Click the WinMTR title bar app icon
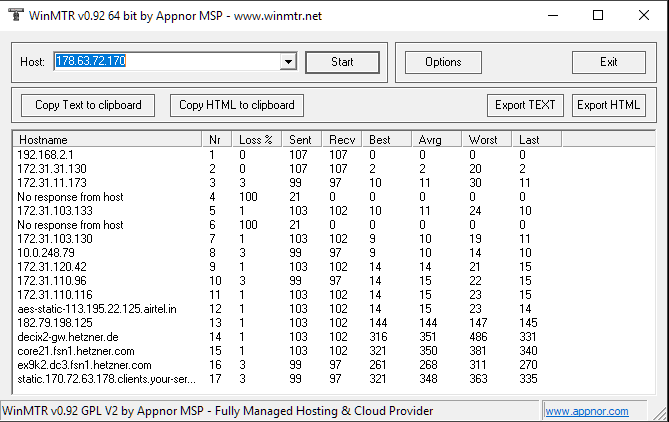Image resolution: width=669 pixels, height=422 pixels. point(15,15)
